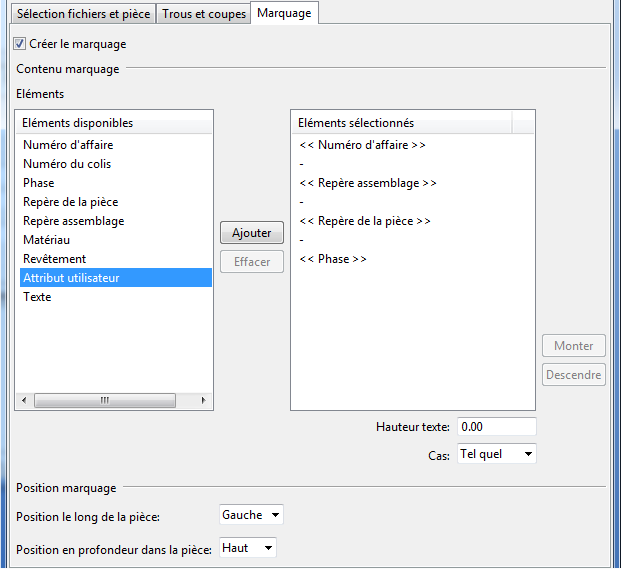Screen dimensions: 621x569
Task: Select Matériau in available elements list
Action: tap(47, 240)
